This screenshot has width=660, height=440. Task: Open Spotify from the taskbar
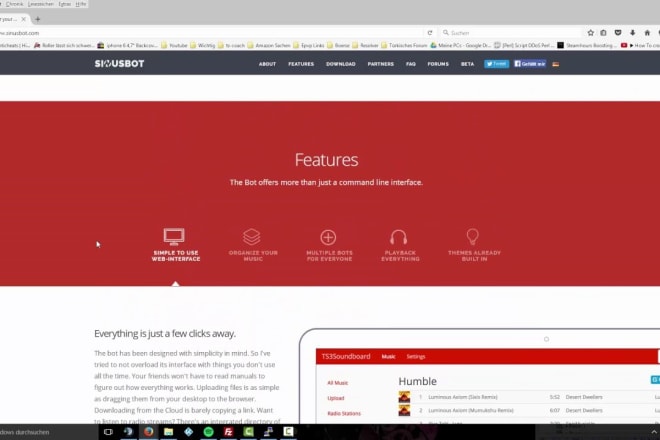pyautogui.click(x=208, y=432)
